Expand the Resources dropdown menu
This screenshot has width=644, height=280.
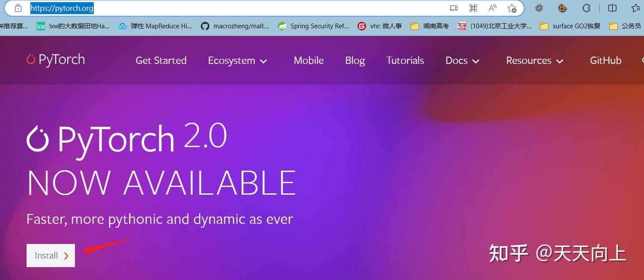(535, 60)
